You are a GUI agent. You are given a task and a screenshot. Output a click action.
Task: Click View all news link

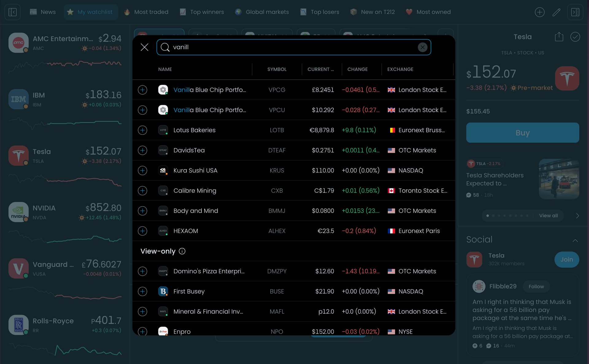coord(549,216)
